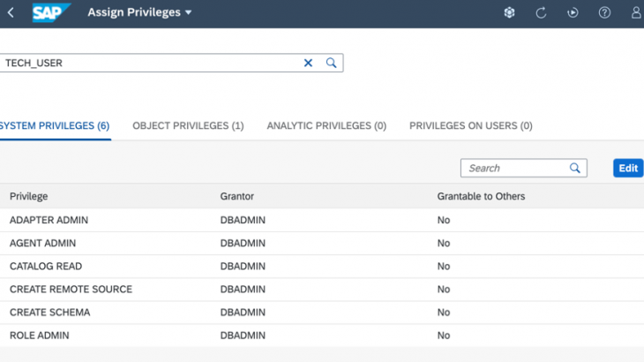Click magnifier icon in privileges Search box
Image resolution: width=644 pixels, height=362 pixels.
point(575,168)
